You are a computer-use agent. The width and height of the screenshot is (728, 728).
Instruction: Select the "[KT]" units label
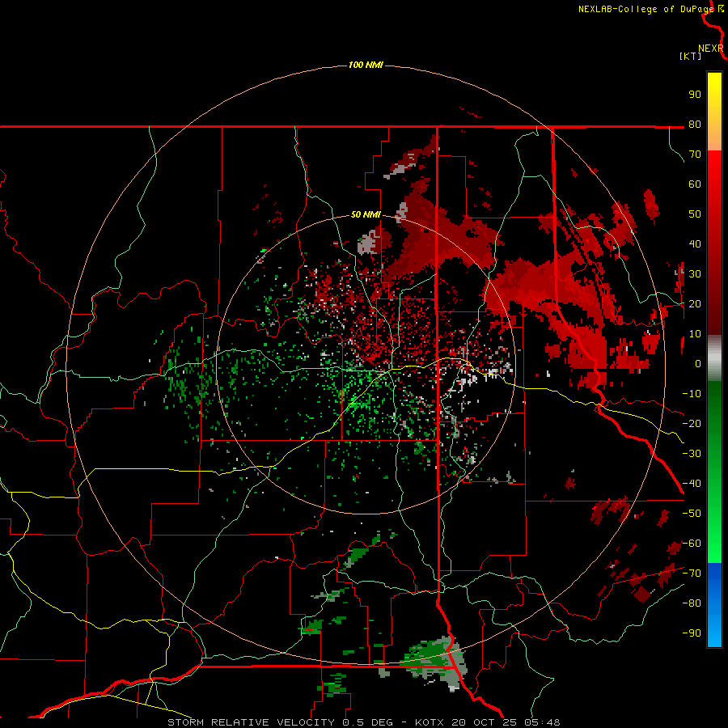pos(690,56)
